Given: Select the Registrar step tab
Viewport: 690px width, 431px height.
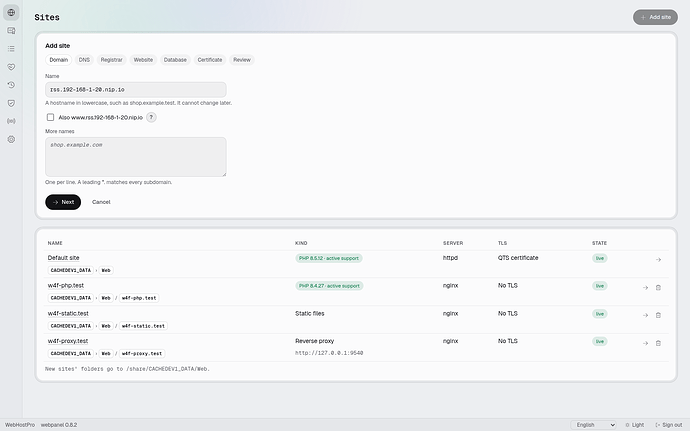Looking at the screenshot, I should pos(111,60).
